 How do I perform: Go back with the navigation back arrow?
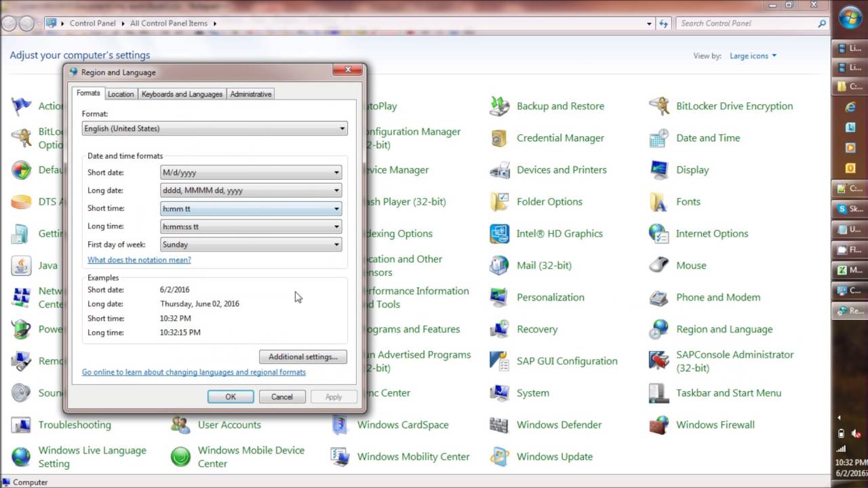pyautogui.click(x=9, y=23)
